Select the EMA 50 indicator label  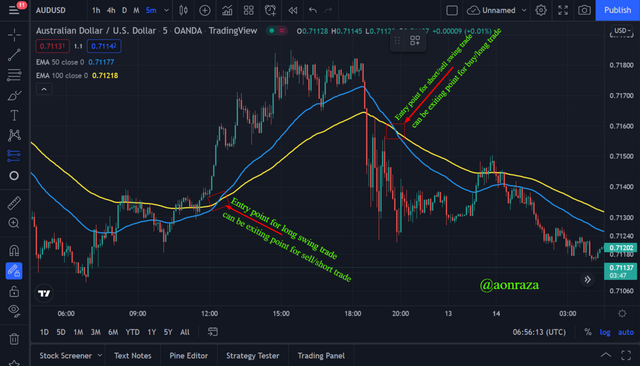60,62
